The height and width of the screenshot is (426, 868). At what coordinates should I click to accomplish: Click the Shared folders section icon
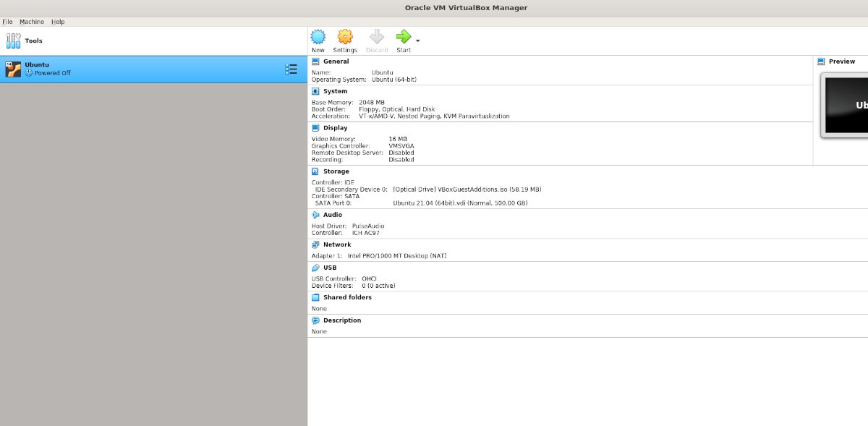click(315, 297)
